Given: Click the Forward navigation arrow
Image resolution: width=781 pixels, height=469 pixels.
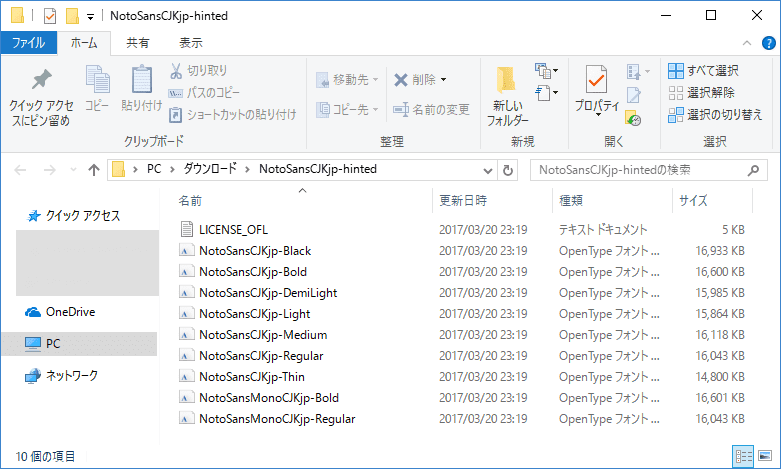Looking at the screenshot, I should click(49, 170).
